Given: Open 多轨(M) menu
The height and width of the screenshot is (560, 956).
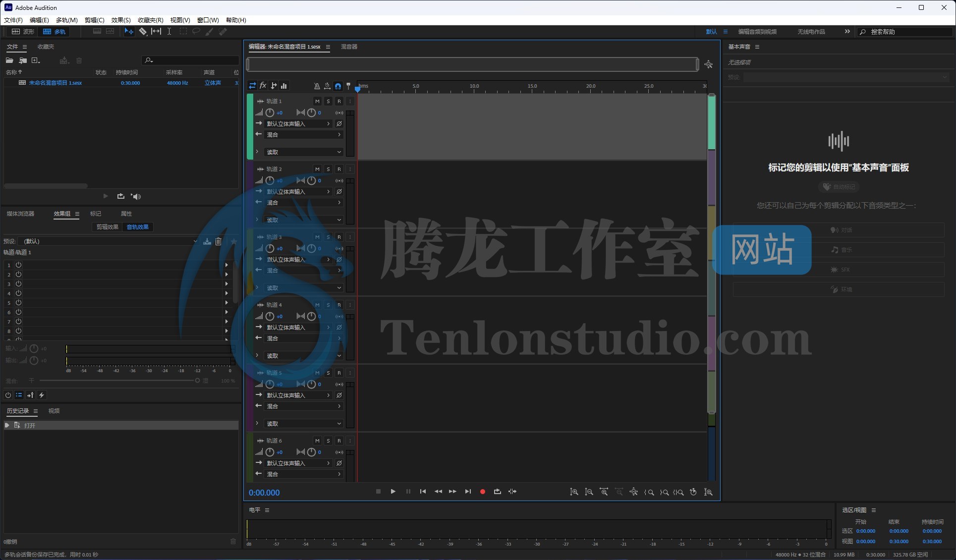Looking at the screenshot, I should 66,20.
